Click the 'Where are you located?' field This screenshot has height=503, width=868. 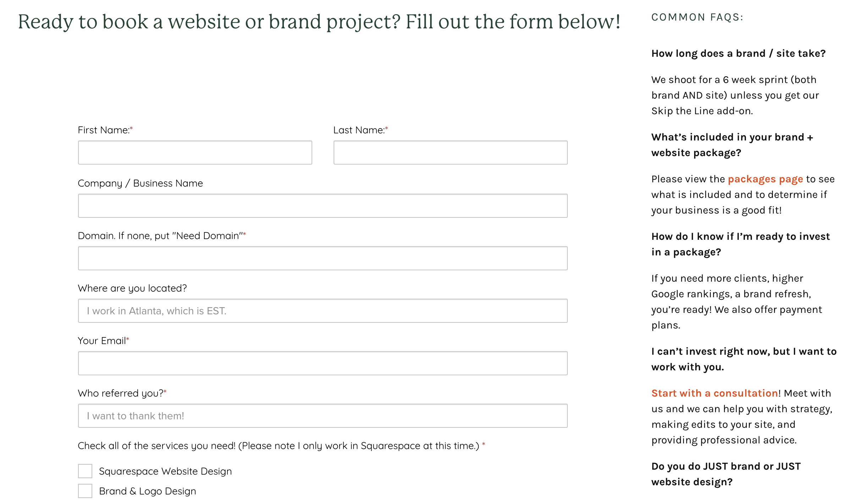click(322, 311)
